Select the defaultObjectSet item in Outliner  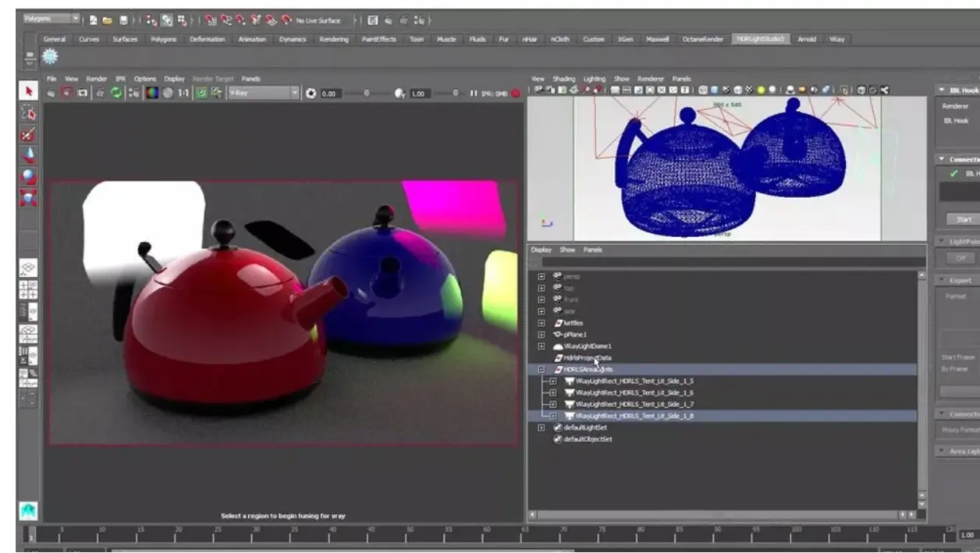[x=588, y=439]
